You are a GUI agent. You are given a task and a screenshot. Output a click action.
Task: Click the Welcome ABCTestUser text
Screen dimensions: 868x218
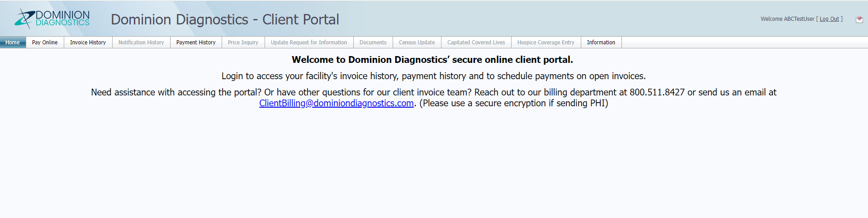pos(787,19)
